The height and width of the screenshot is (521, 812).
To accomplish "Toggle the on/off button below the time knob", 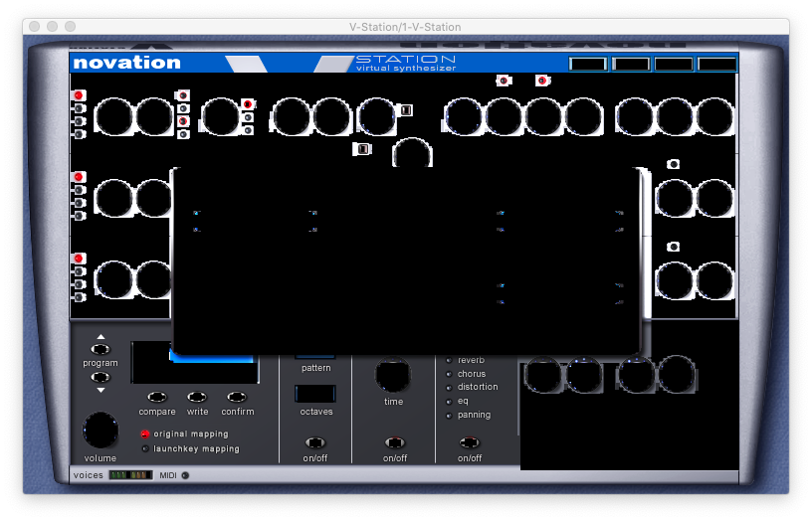I will coord(395,442).
